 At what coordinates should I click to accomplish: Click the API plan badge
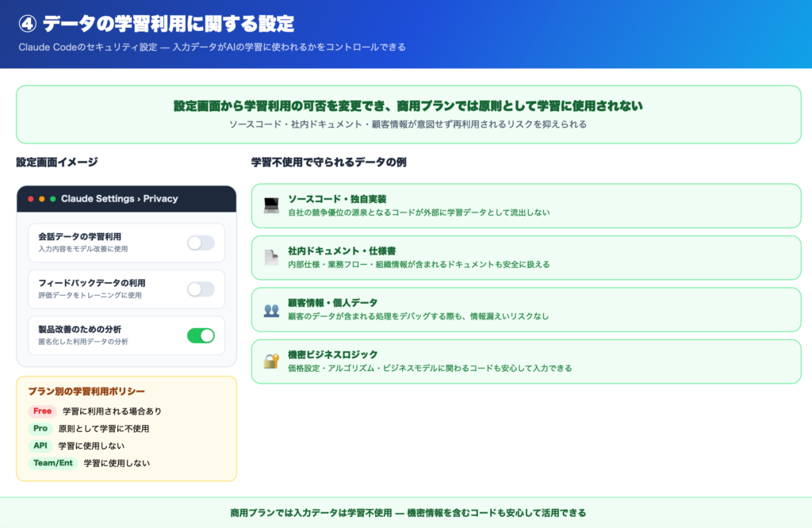point(40,446)
